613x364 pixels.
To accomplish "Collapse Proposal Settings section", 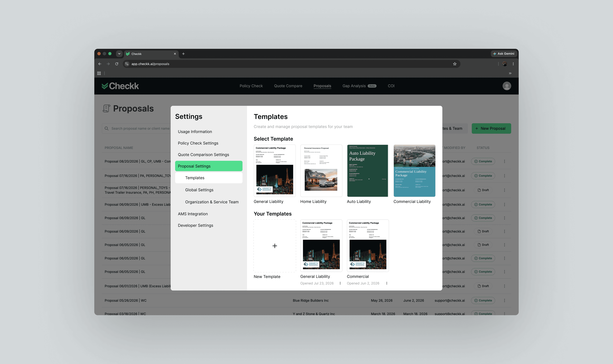I will coord(209,166).
